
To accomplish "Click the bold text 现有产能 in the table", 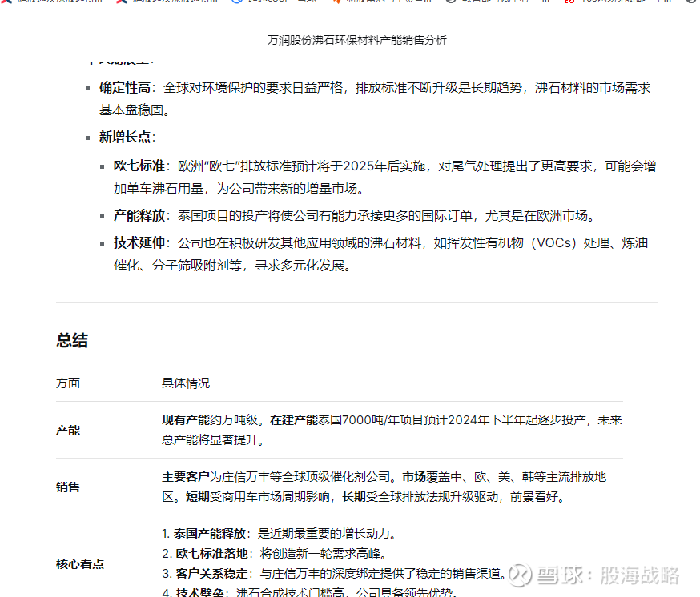I will click(186, 420).
